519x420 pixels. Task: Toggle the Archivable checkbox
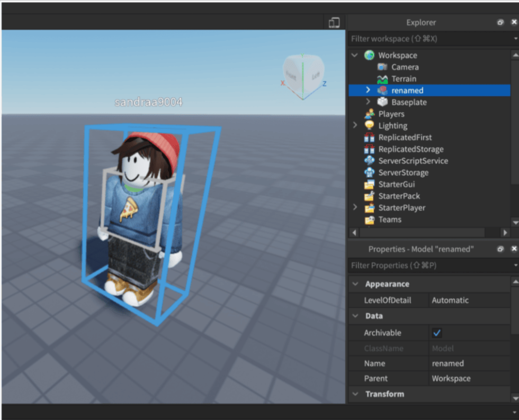pyautogui.click(x=437, y=333)
